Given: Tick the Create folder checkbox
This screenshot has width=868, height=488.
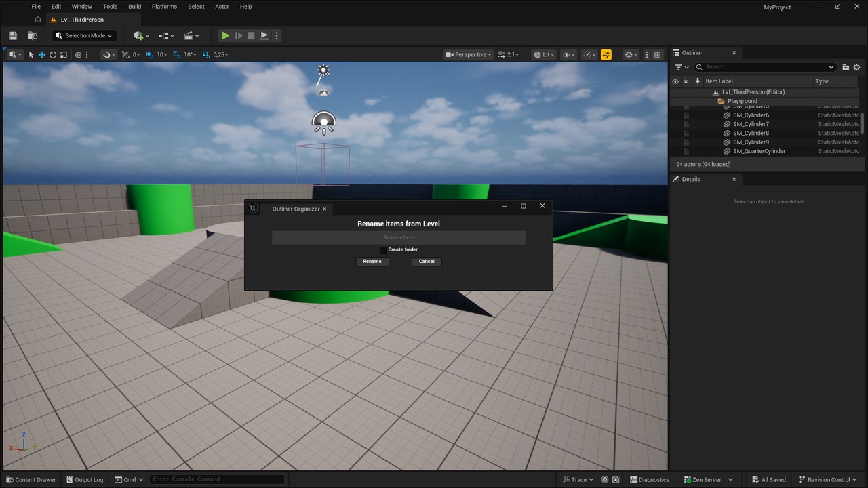Looking at the screenshot, I should point(383,250).
